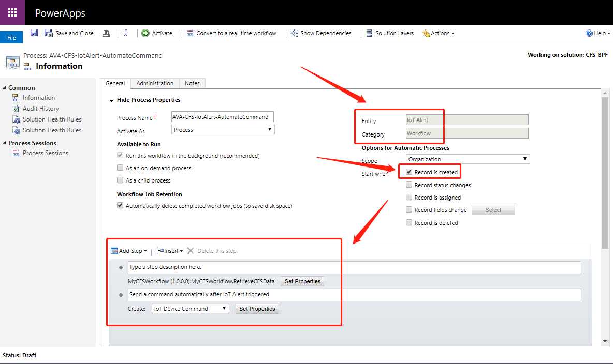Open the Scope Organization dropdown

click(468, 159)
